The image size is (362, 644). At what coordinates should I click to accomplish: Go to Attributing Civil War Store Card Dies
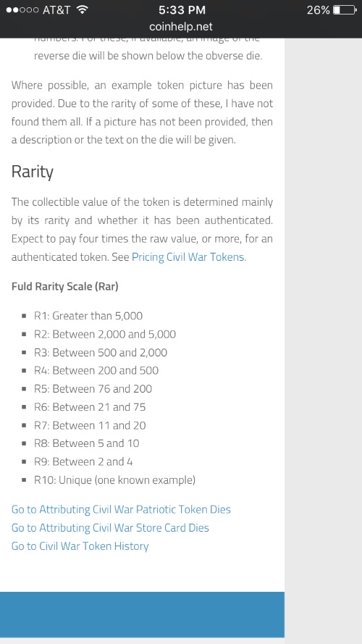pos(110,527)
